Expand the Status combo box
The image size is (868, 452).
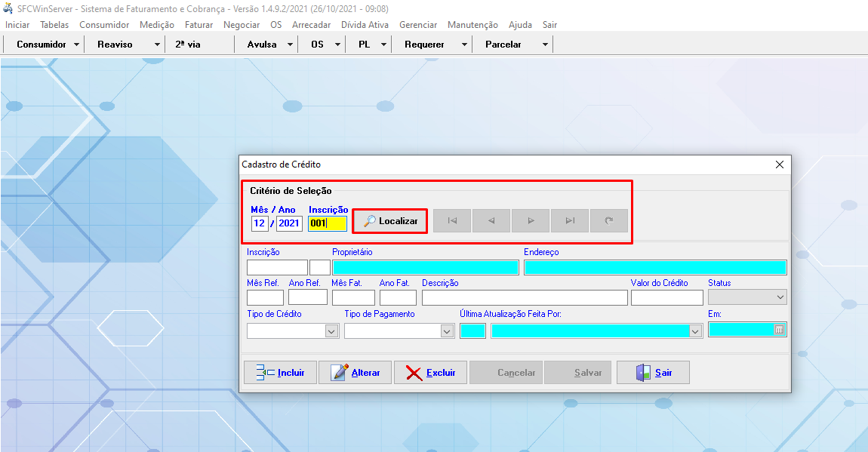[x=780, y=298]
